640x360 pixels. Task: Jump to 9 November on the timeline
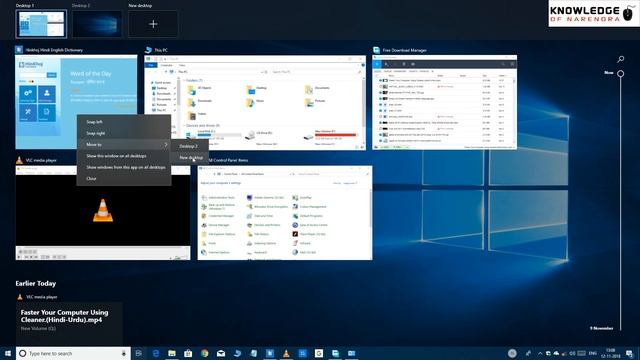point(601,328)
